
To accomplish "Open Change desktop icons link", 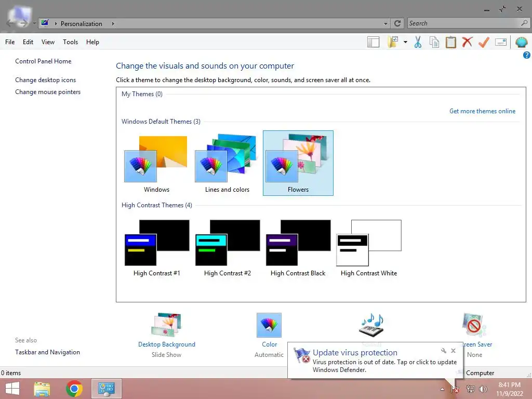I will click(x=46, y=80).
